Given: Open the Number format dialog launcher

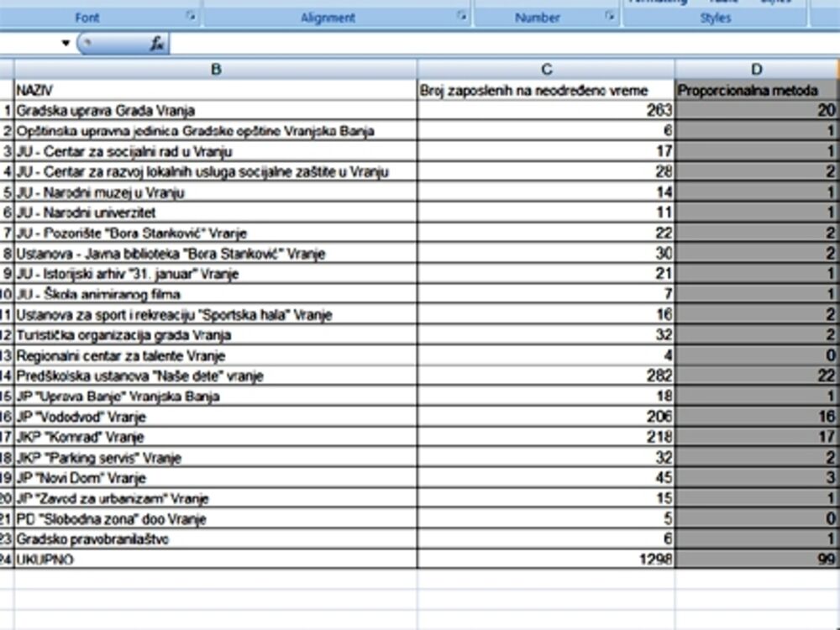Looking at the screenshot, I should point(610,16).
